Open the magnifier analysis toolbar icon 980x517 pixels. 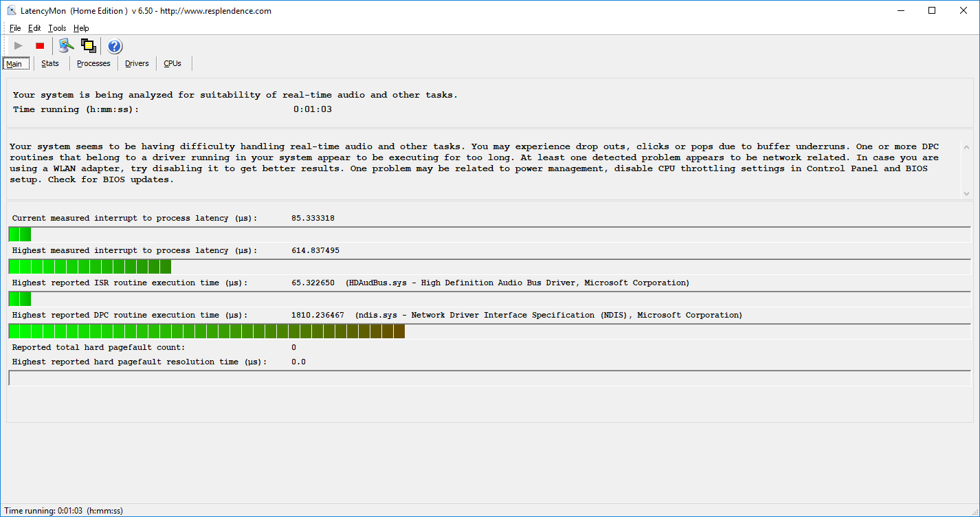tap(66, 46)
